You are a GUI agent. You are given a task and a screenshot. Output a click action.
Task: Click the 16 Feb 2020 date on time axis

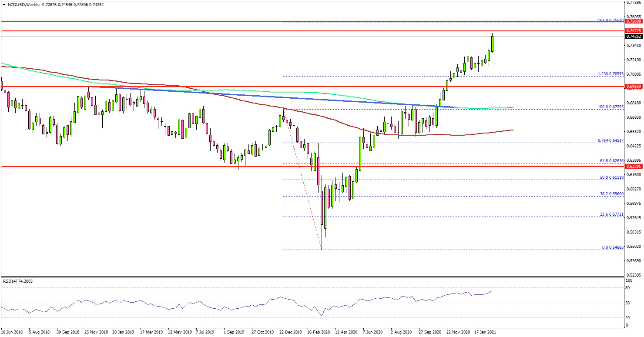coord(318,331)
